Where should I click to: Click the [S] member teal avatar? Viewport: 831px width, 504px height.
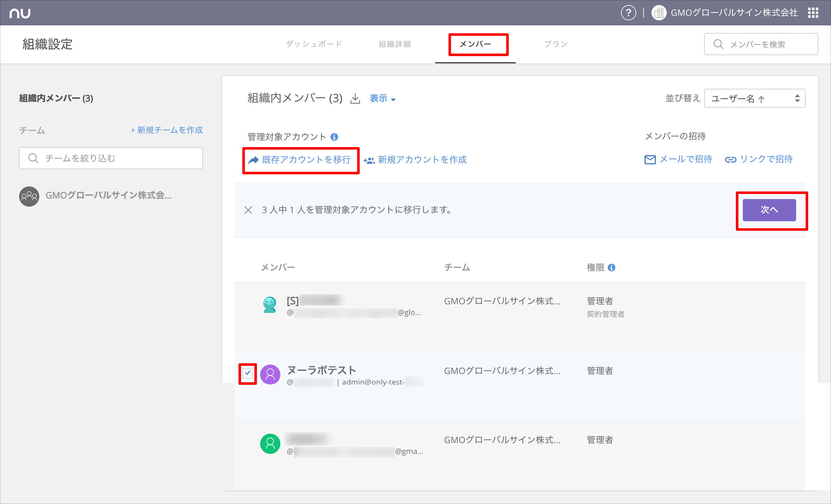click(270, 305)
